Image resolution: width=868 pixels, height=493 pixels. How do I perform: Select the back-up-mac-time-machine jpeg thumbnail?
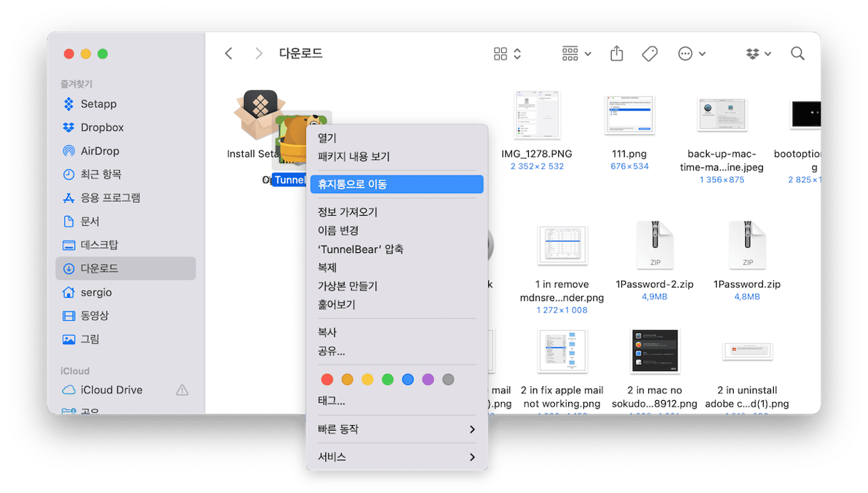point(722,114)
